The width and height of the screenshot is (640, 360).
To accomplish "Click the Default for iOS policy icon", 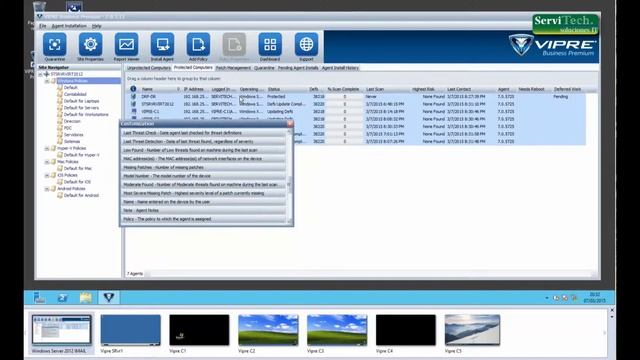I will tap(60, 182).
